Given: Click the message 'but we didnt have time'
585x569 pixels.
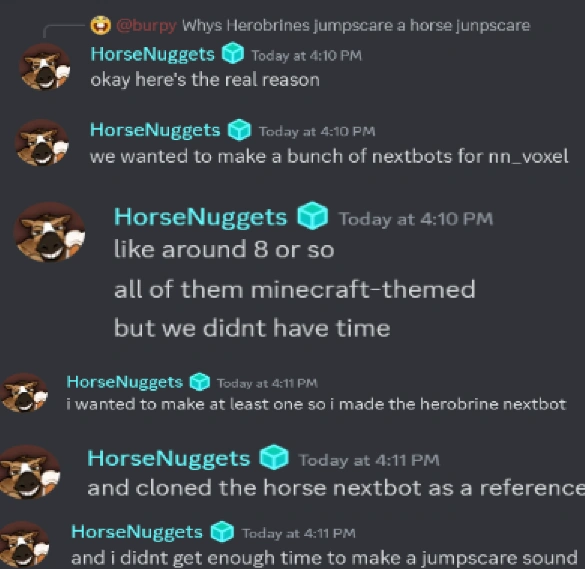Looking at the screenshot, I should coord(252,328).
